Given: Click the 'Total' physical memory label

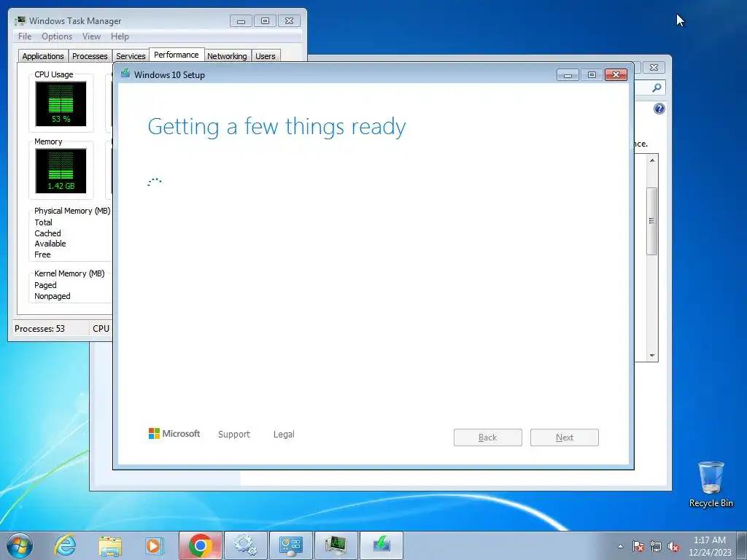Looking at the screenshot, I should click(43, 222).
